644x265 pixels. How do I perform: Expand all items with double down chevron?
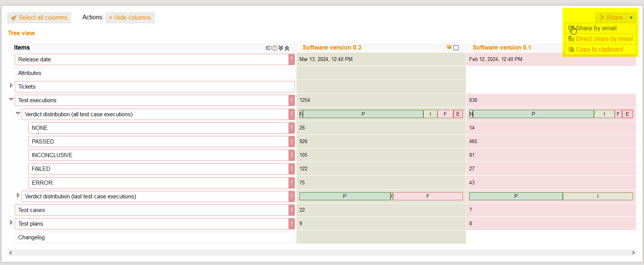(x=281, y=48)
